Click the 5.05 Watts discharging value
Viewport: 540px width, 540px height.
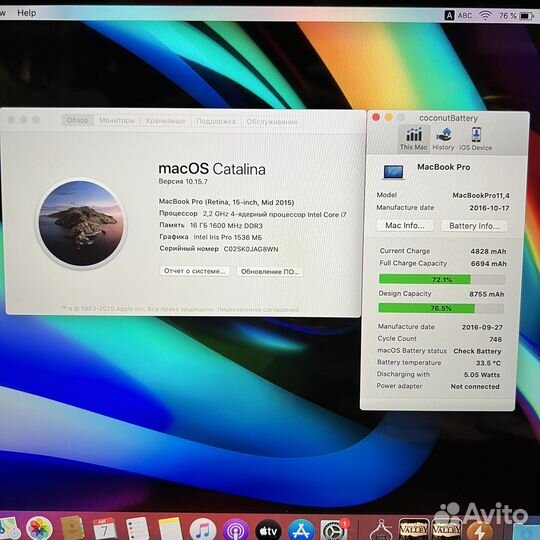click(482, 375)
